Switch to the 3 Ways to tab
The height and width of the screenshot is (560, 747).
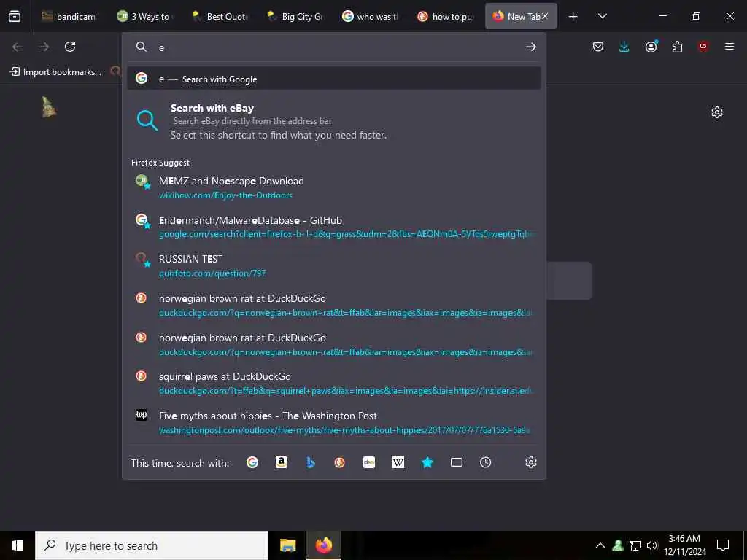point(145,17)
